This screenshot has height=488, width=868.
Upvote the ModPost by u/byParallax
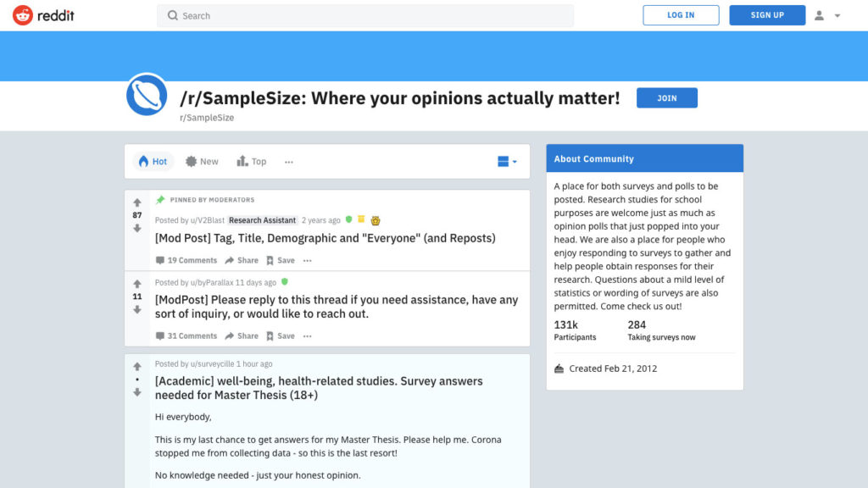pyautogui.click(x=137, y=284)
